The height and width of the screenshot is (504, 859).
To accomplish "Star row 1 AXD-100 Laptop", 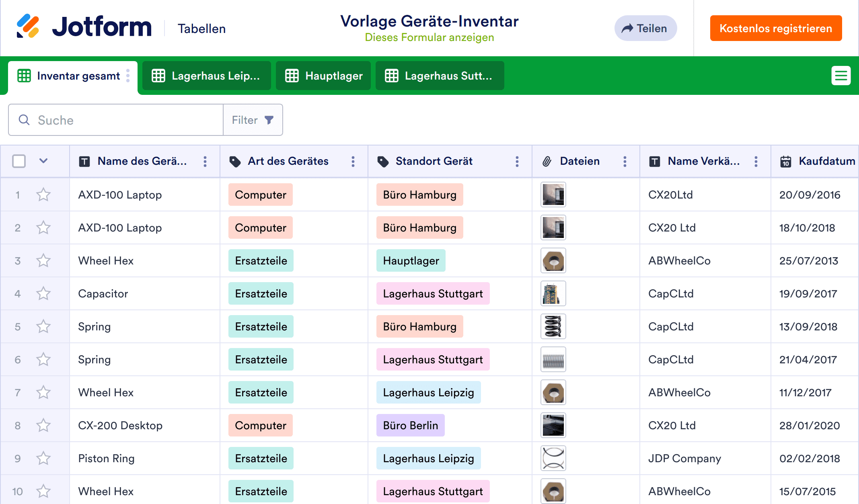I will 43,195.
